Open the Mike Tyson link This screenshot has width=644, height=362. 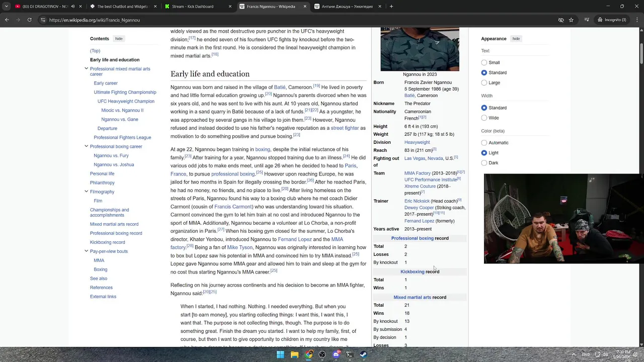(x=239, y=247)
